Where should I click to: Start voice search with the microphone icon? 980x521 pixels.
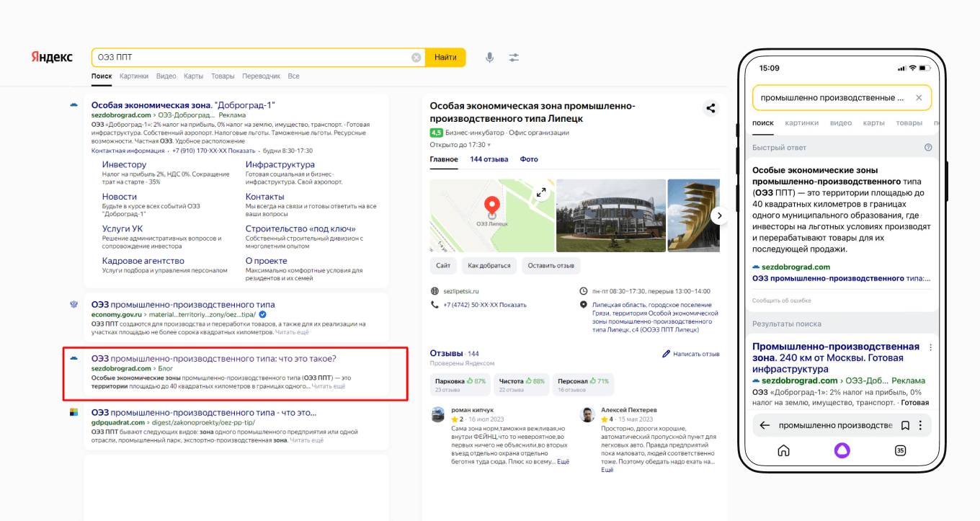click(x=489, y=58)
